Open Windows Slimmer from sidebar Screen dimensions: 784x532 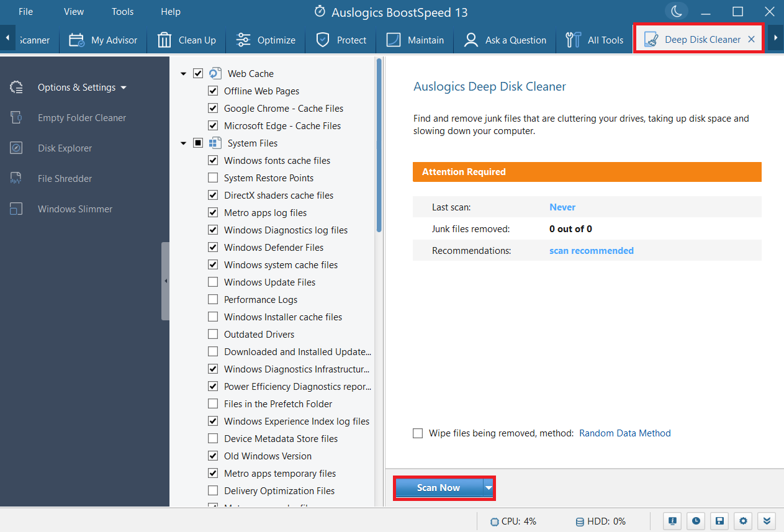(75, 209)
